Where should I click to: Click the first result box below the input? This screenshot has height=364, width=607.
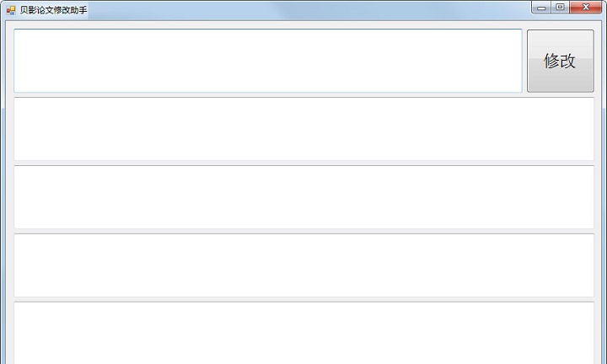(x=303, y=129)
